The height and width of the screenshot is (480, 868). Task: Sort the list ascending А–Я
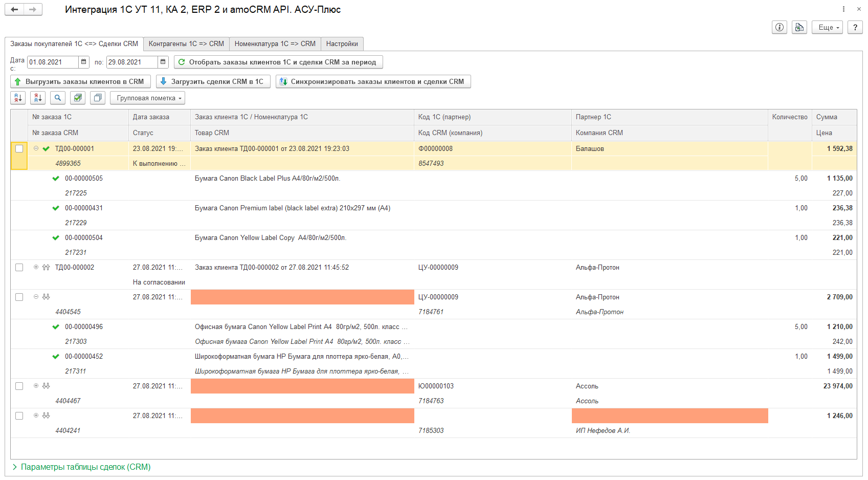click(x=18, y=98)
